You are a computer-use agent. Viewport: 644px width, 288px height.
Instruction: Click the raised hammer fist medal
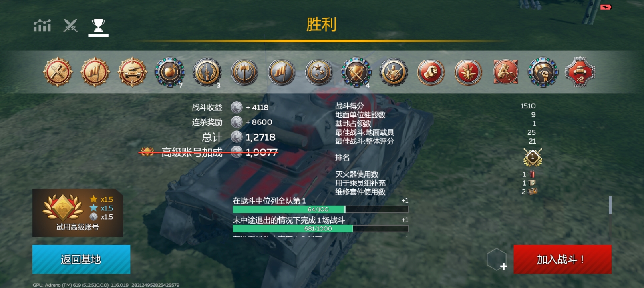pos(543,72)
